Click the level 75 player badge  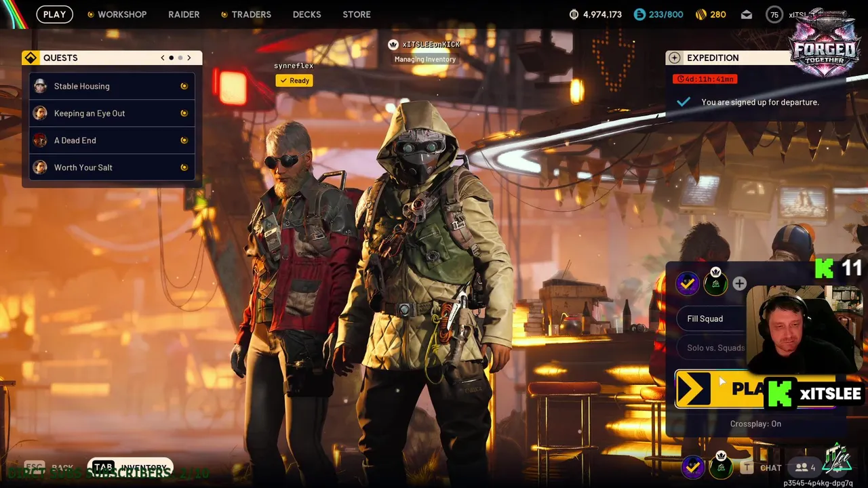[x=774, y=15]
